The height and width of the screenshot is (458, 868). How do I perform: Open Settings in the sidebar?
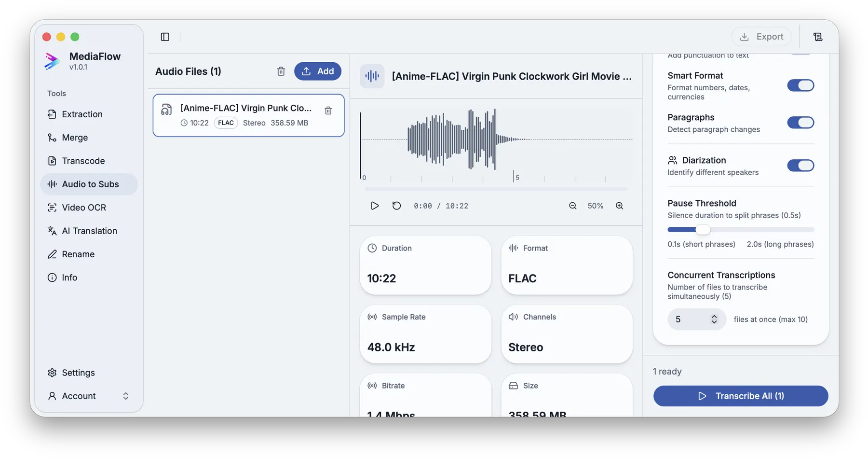89,373
